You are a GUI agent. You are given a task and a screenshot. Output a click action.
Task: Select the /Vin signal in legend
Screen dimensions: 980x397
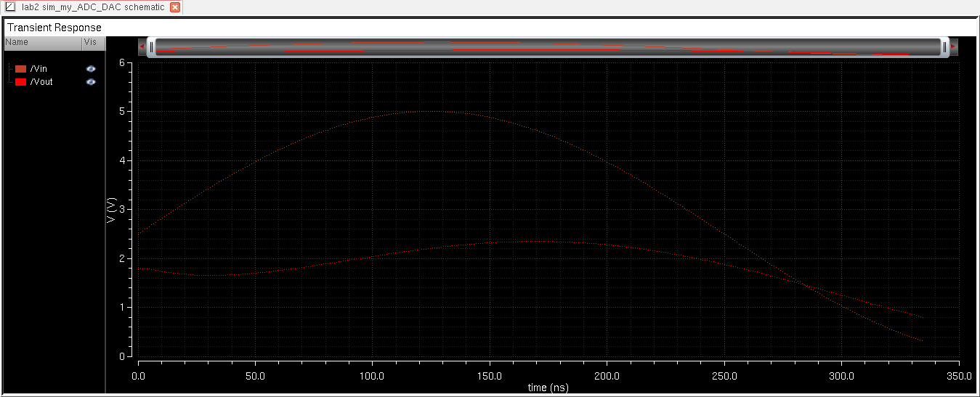[x=39, y=68]
